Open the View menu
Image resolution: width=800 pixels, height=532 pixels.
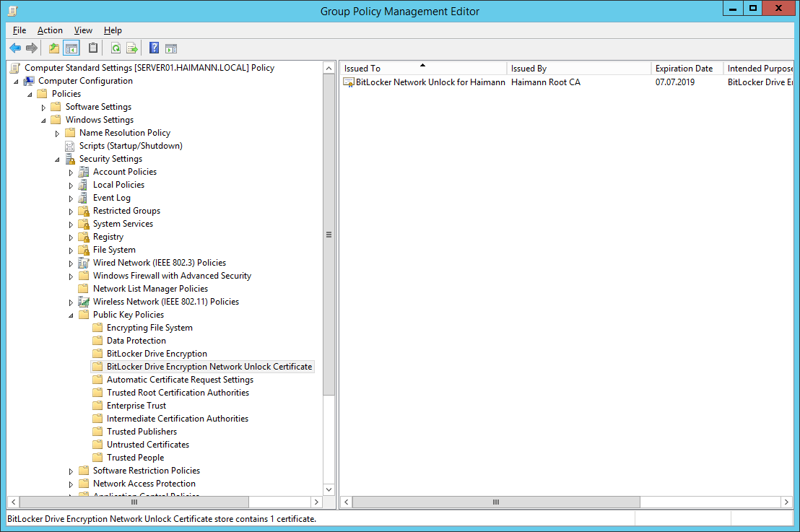coord(83,30)
